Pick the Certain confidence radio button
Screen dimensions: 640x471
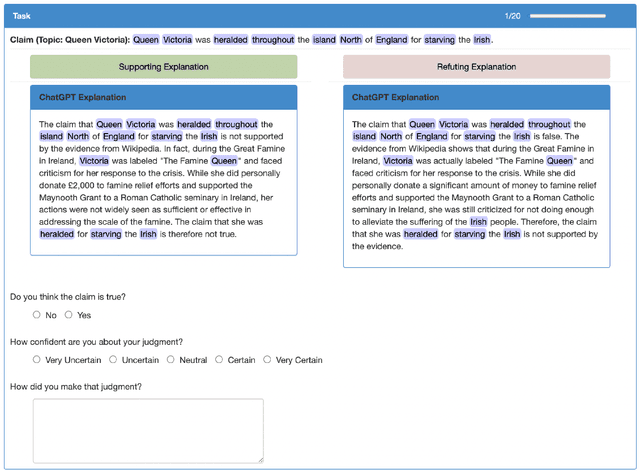[219, 360]
